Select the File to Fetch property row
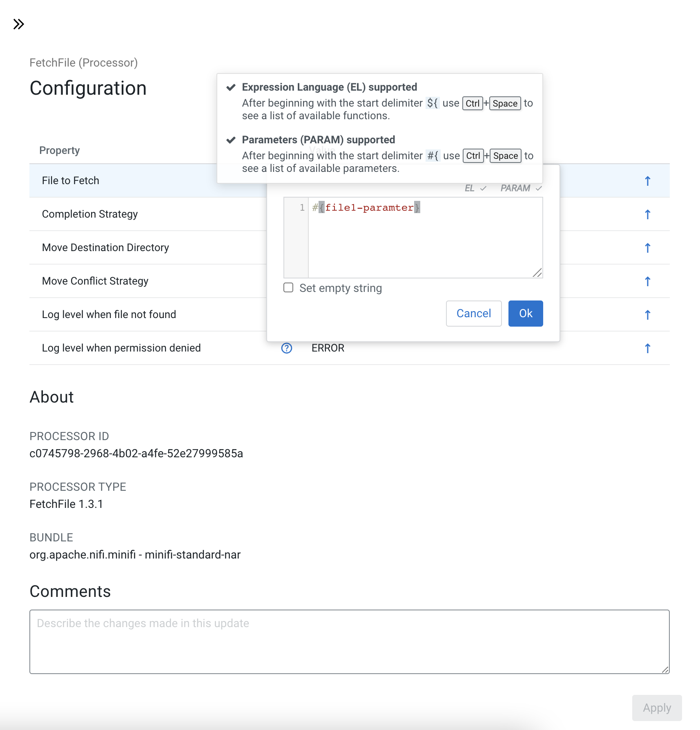700x730 pixels. [123, 181]
